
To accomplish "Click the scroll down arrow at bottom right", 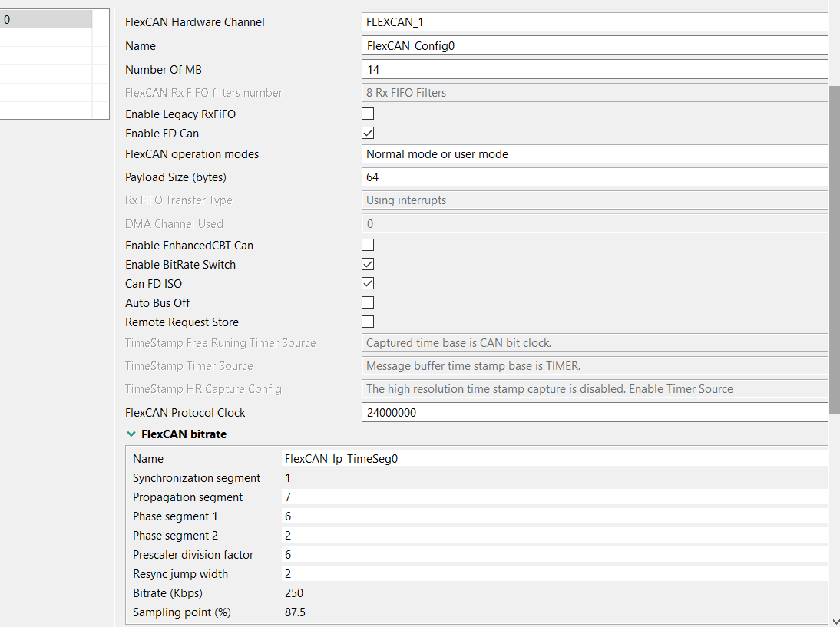I will (835, 620).
